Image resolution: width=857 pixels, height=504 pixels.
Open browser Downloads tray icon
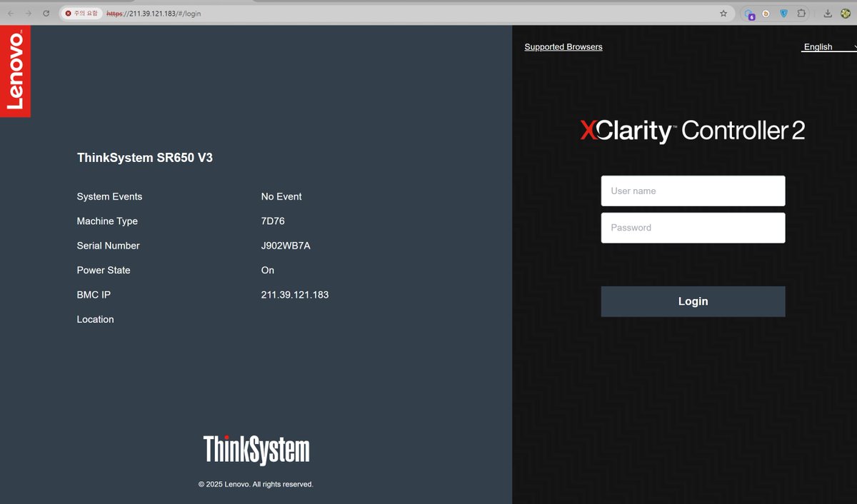pos(828,13)
